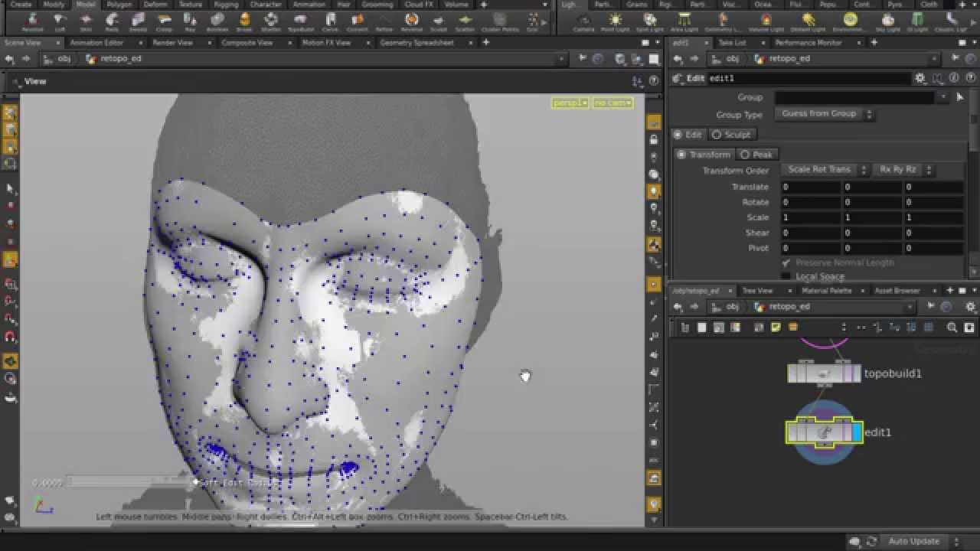
Task: Add an Environment Light
Action: (x=850, y=21)
